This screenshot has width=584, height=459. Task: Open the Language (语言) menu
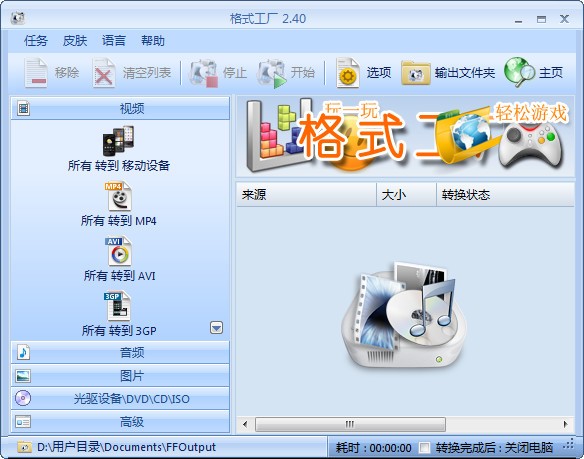click(x=114, y=40)
